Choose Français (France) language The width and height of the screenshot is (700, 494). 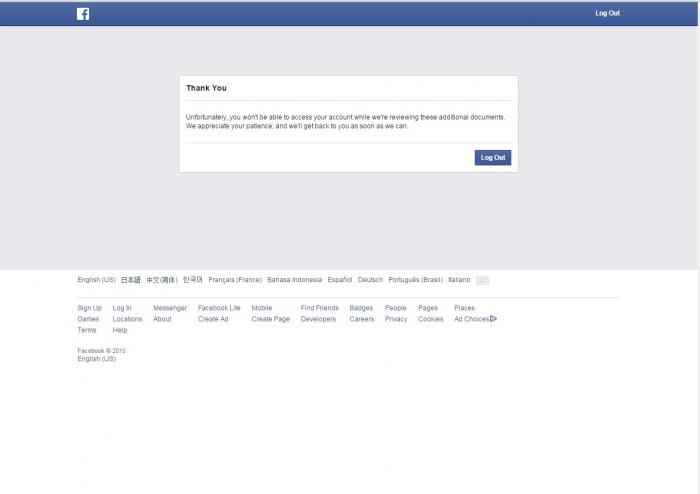coord(235,280)
